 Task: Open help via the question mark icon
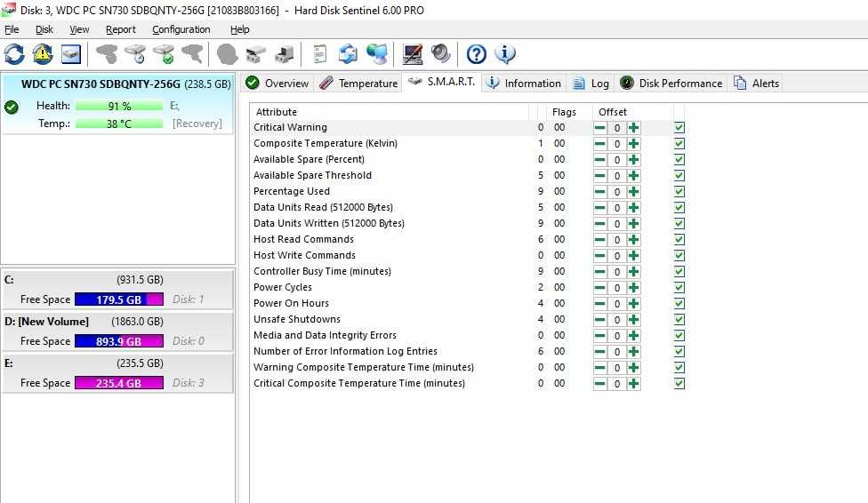476,54
